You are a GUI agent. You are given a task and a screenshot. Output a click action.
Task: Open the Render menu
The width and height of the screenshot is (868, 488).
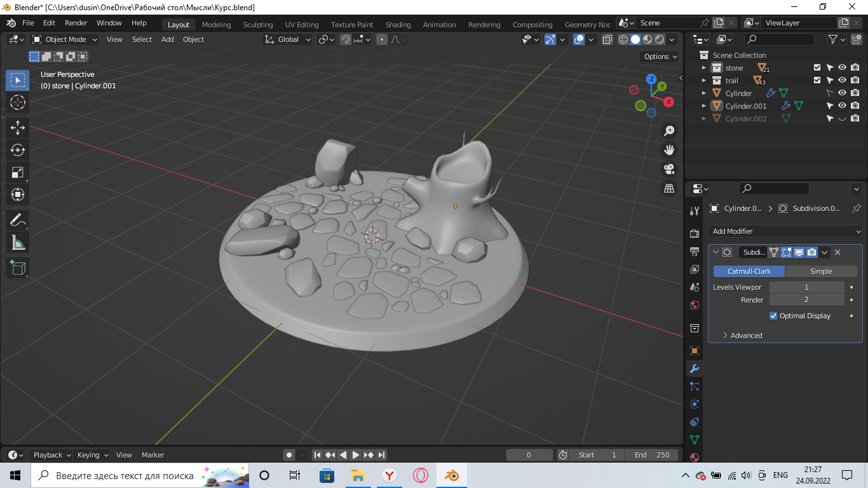tap(76, 22)
